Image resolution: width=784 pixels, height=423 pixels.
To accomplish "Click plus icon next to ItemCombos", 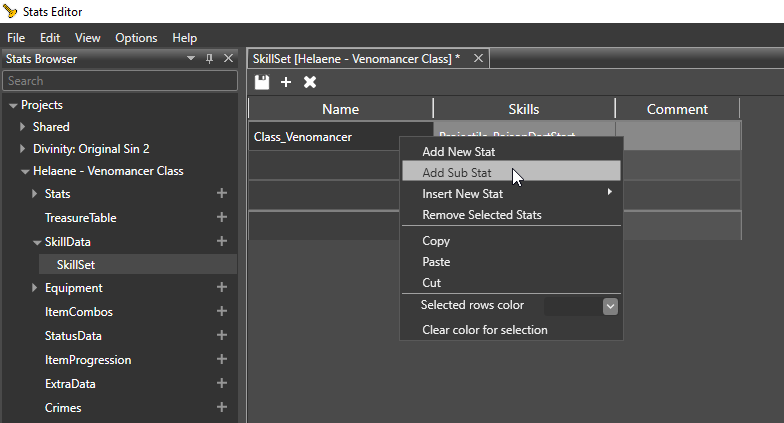I will coord(222,312).
